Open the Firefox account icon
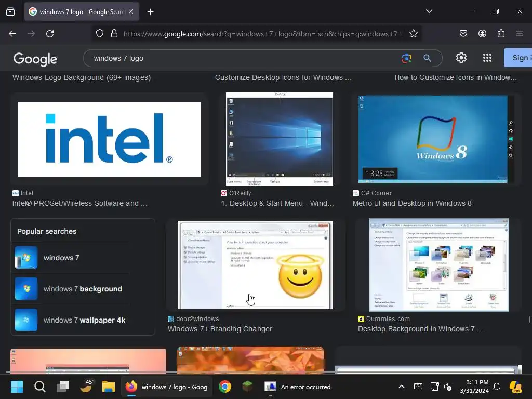 482,33
